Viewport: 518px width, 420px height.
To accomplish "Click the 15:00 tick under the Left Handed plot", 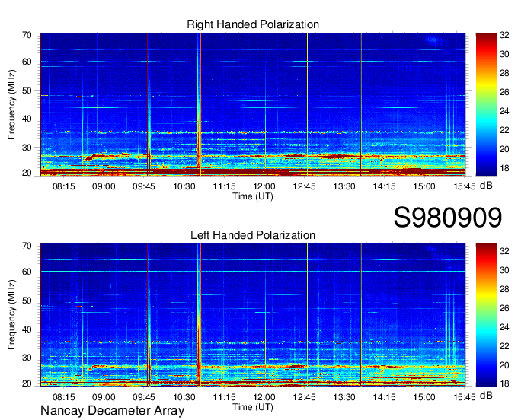I will click(424, 397).
